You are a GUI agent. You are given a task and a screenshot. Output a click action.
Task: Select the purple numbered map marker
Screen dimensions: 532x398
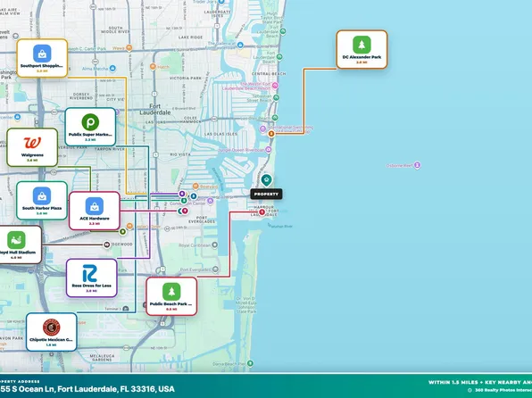coord(182,194)
